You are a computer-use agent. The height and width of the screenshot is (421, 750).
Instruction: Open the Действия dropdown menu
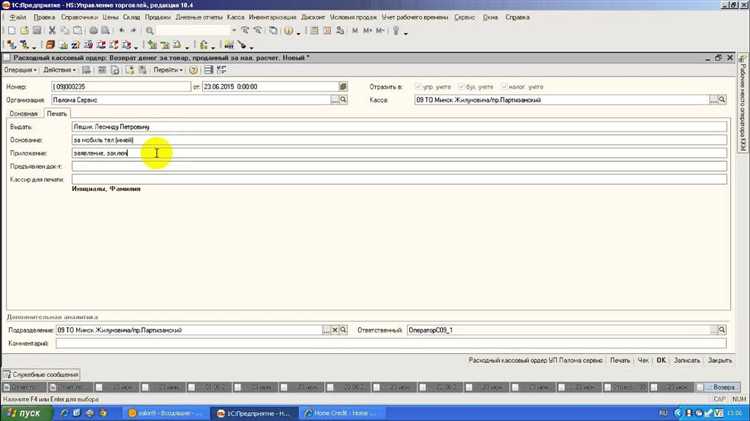point(59,70)
